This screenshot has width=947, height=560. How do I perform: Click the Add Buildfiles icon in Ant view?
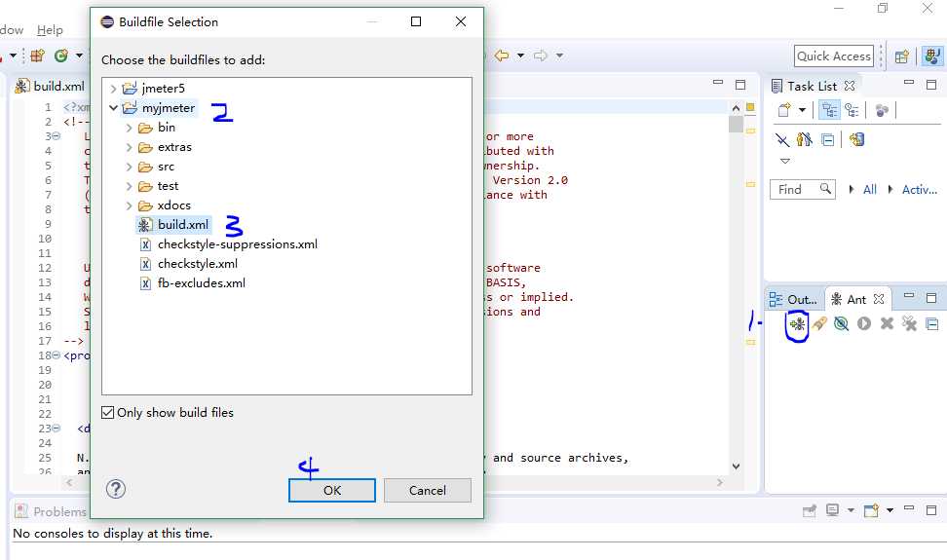point(797,324)
